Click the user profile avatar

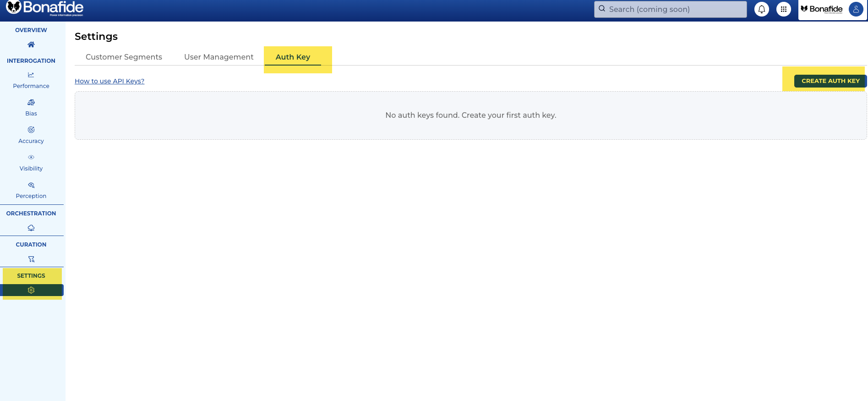click(x=856, y=9)
